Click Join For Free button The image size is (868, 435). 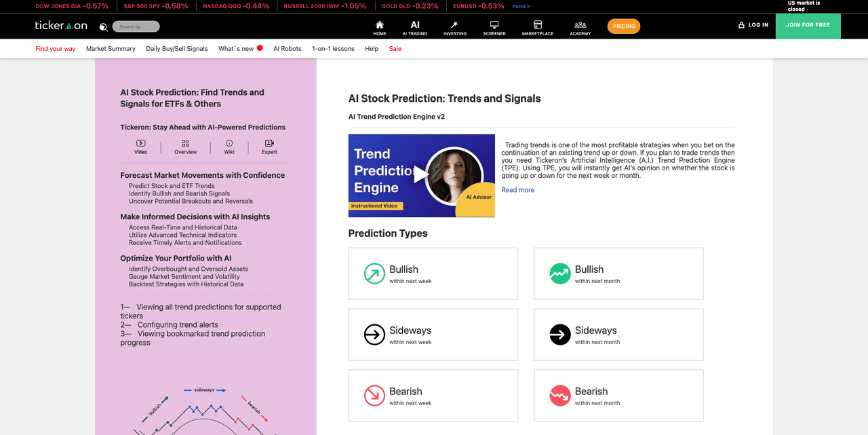808,25
